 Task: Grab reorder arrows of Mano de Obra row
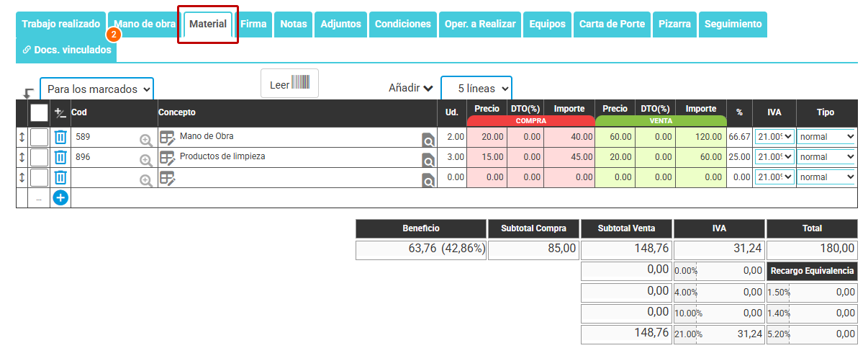(22, 137)
